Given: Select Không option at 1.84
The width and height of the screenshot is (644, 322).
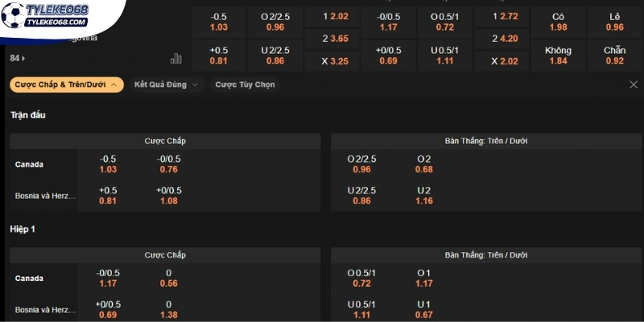Looking at the screenshot, I should click(x=558, y=56).
